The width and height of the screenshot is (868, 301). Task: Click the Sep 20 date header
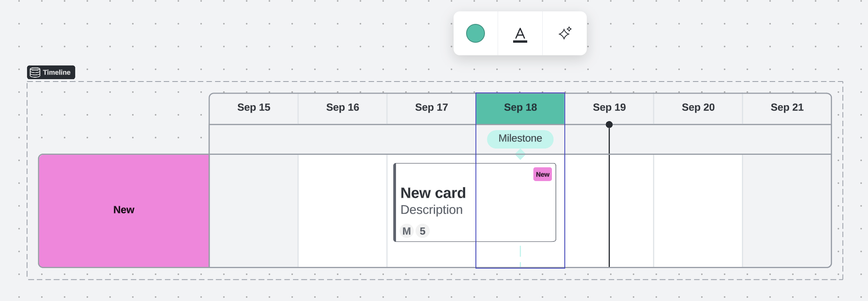click(x=698, y=107)
